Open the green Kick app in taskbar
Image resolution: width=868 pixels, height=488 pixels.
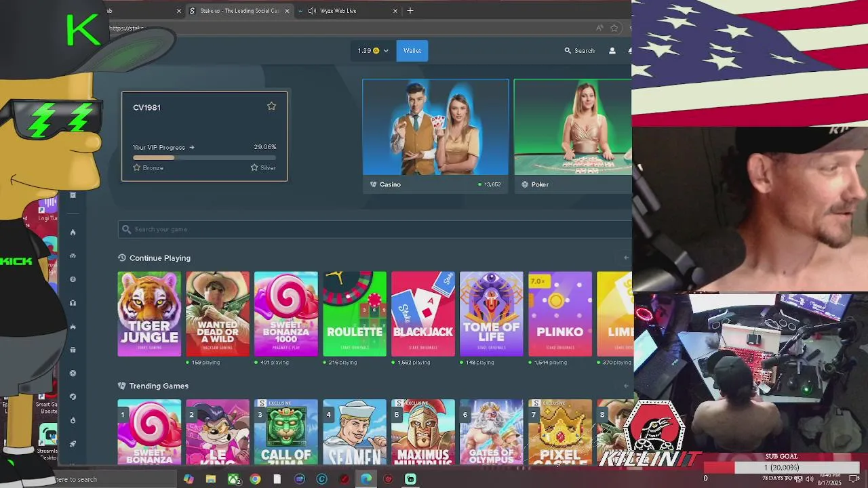click(x=410, y=479)
